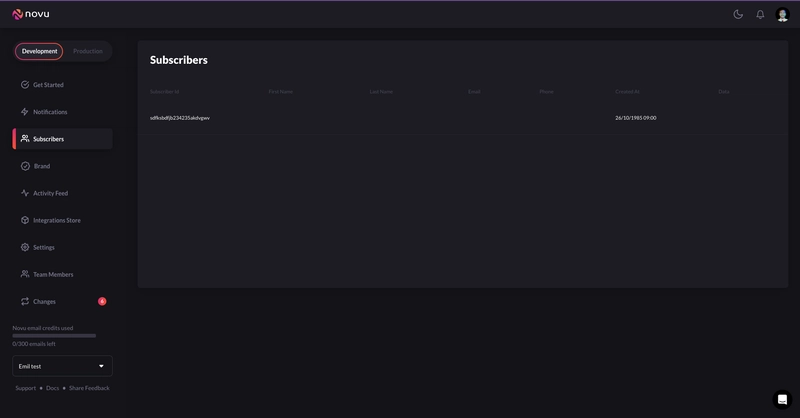Open Changes with pending badge
Screen dimensions: 800x418
[45, 301]
